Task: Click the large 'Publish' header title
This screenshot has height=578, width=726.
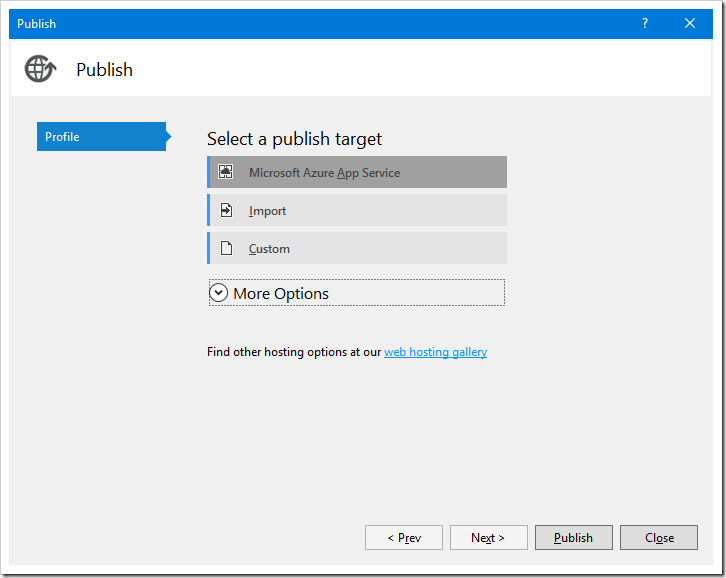Action: pyautogui.click(x=105, y=70)
